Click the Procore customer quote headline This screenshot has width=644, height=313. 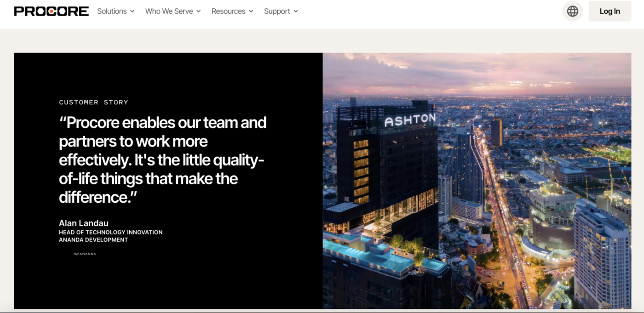(x=163, y=159)
